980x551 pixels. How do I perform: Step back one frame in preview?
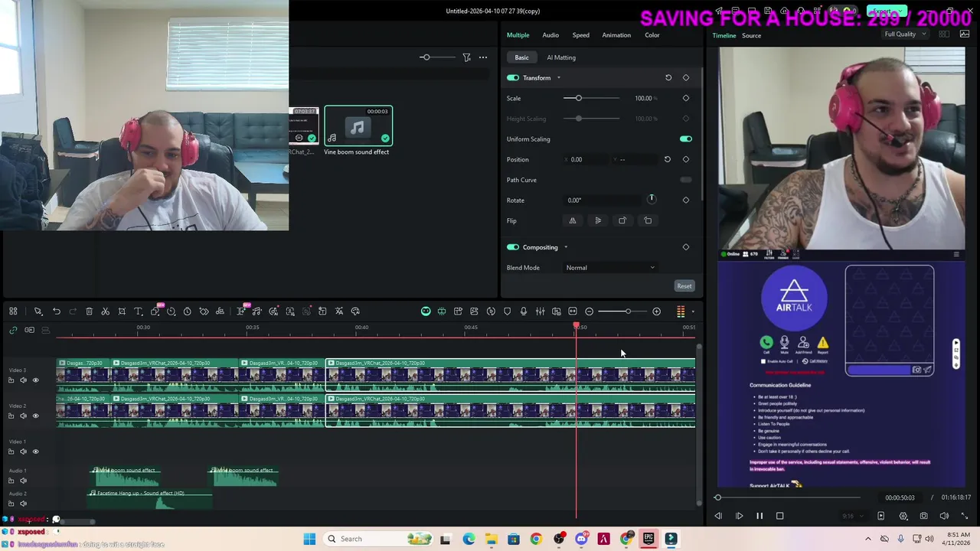[718, 516]
